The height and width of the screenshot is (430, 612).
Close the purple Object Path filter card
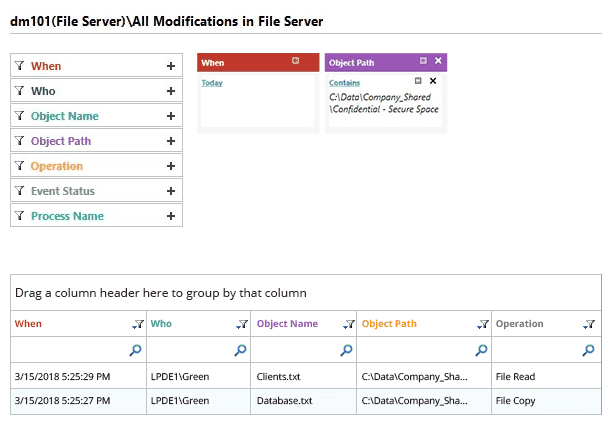[438, 60]
